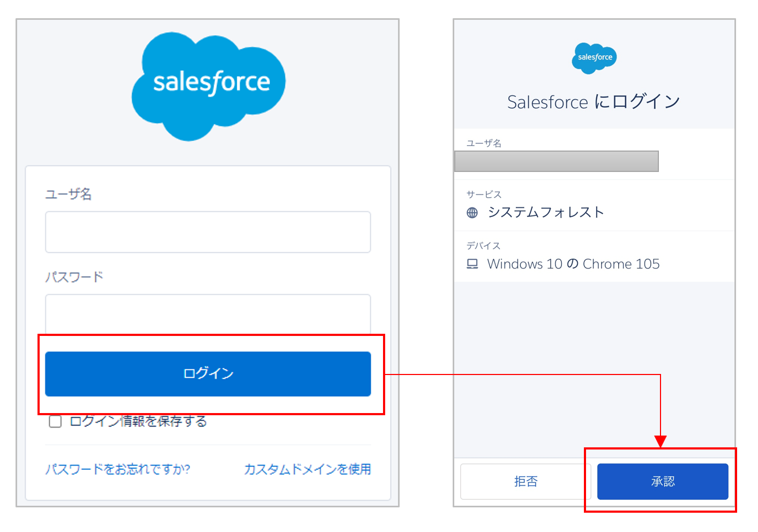Focus the パスワード input field
Image resolution: width=758 pixels, height=532 pixels.
[x=208, y=314]
